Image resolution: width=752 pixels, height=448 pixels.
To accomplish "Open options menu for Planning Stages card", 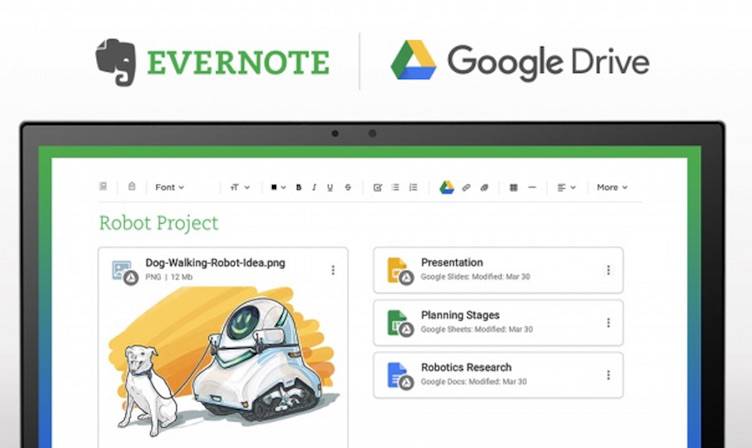I will (608, 322).
